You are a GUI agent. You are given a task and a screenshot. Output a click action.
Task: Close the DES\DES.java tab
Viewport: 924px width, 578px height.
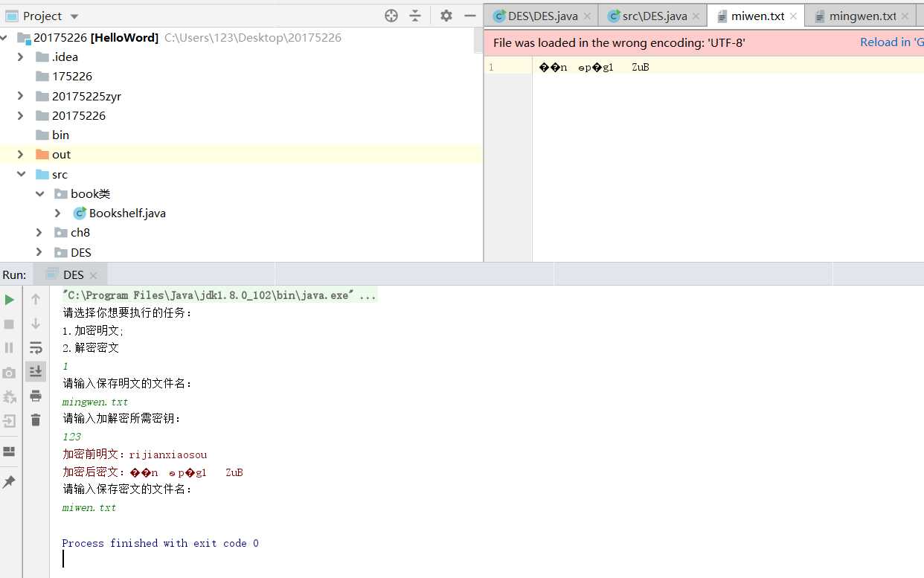[x=587, y=16]
